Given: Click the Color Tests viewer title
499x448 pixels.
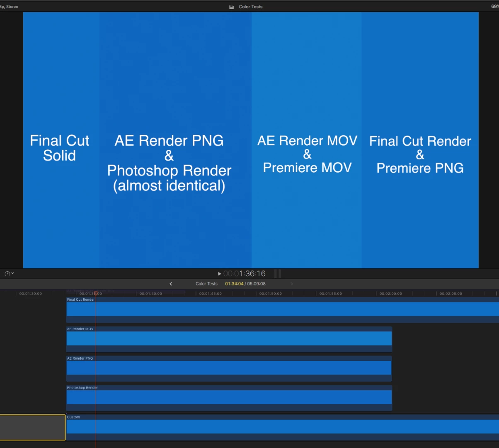Looking at the screenshot, I should (251, 7).
